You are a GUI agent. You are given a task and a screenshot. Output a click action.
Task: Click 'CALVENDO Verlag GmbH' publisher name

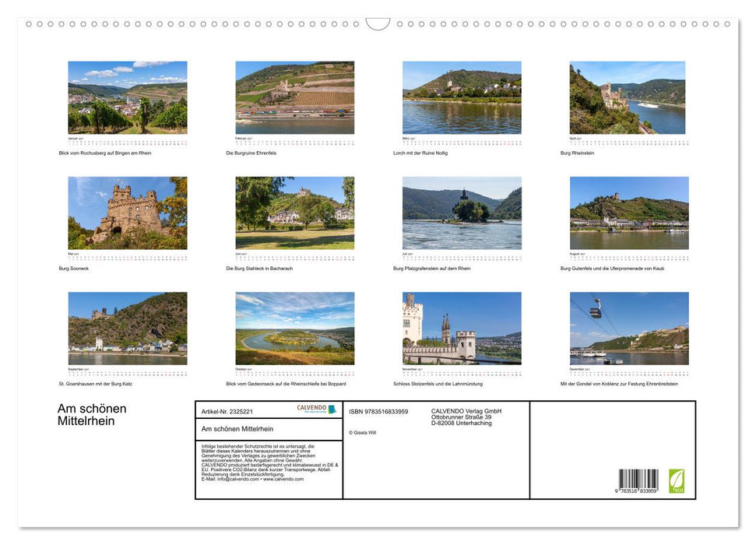point(466,411)
